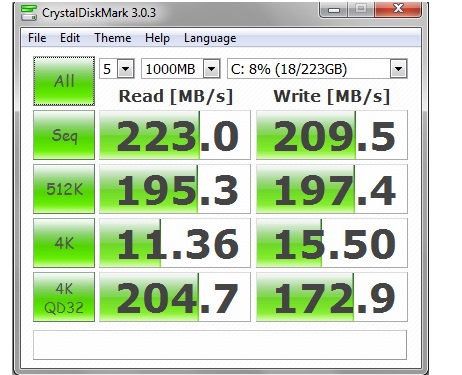Open the Language menu
The width and height of the screenshot is (462, 375).
pos(210,38)
